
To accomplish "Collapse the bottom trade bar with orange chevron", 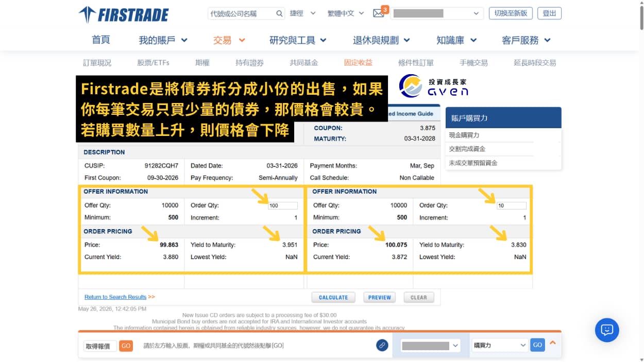I will click(x=553, y=342).
